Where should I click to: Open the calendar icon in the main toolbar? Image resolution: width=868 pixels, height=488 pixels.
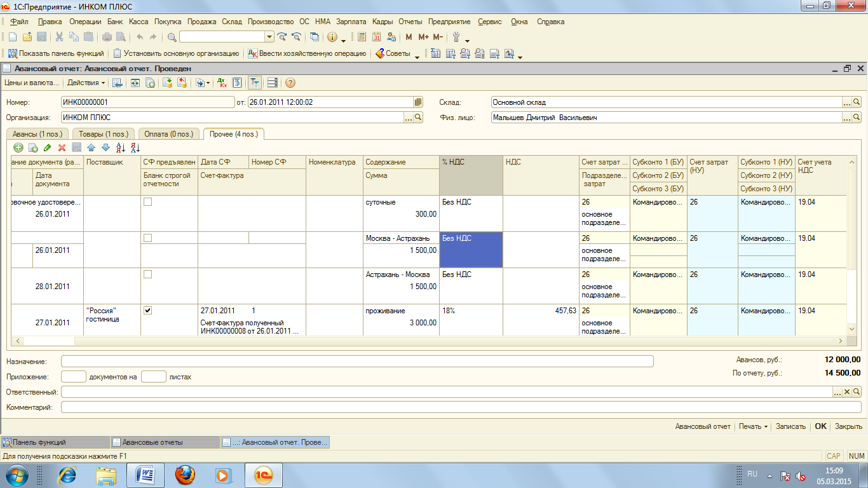(x=377, y=37)
